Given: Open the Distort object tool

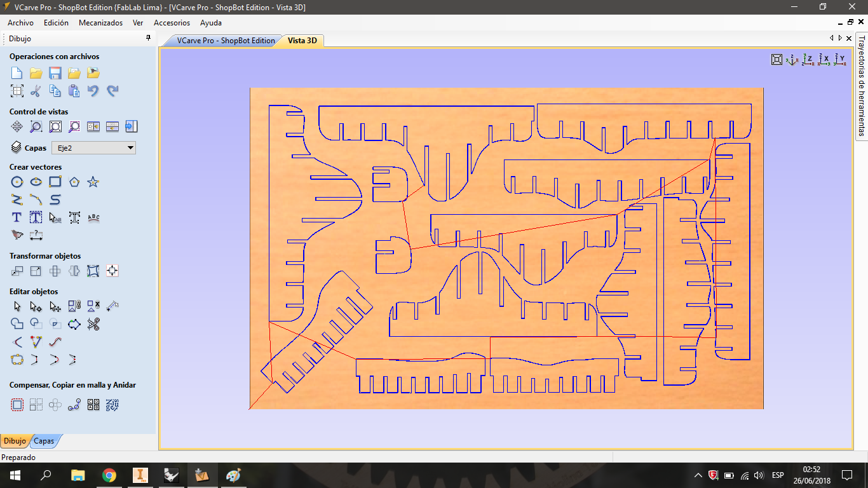Looking at the screenshot, I should pyautogui.click(x=93, y=271).
